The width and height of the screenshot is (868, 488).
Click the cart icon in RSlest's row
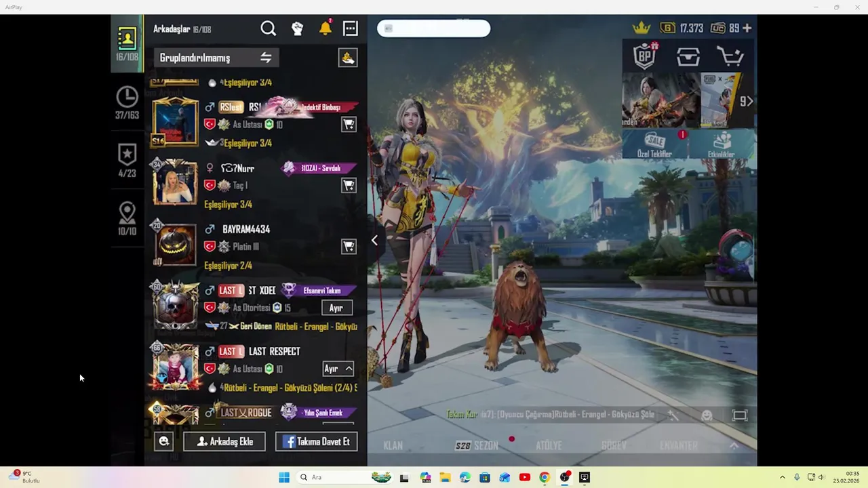tap(349, 125)
